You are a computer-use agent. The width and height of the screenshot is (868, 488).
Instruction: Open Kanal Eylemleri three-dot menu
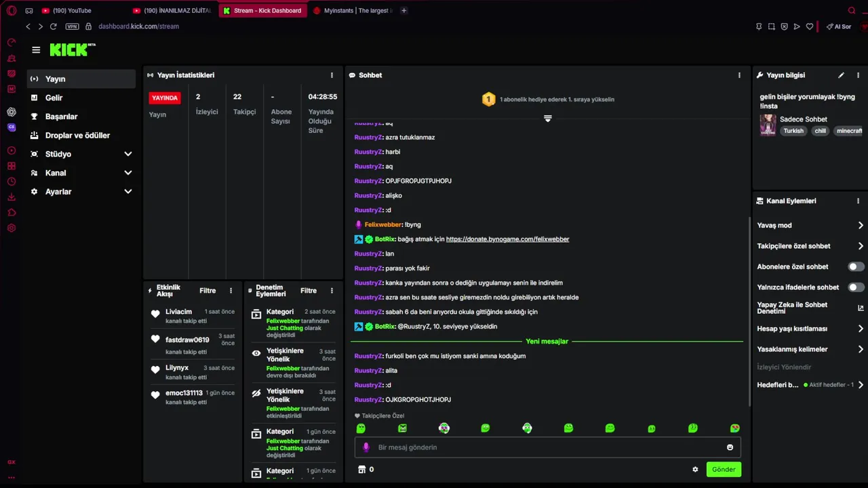click(858, 201)
